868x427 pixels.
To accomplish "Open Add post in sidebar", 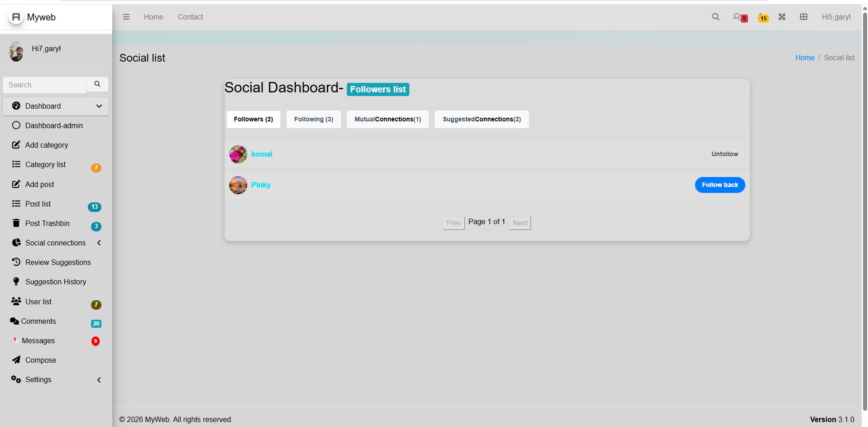I will tap(56, 184).
